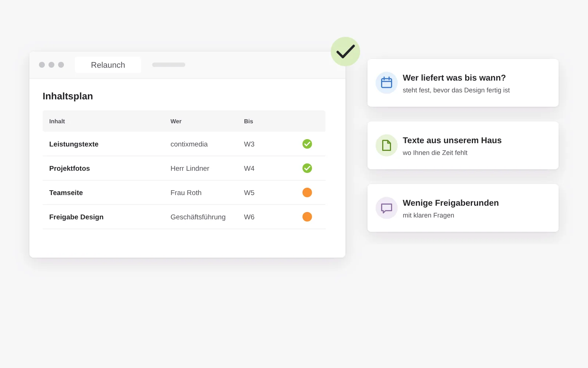
Task: Click mit klaren Fragen subtitle
Action: [429, 215]
